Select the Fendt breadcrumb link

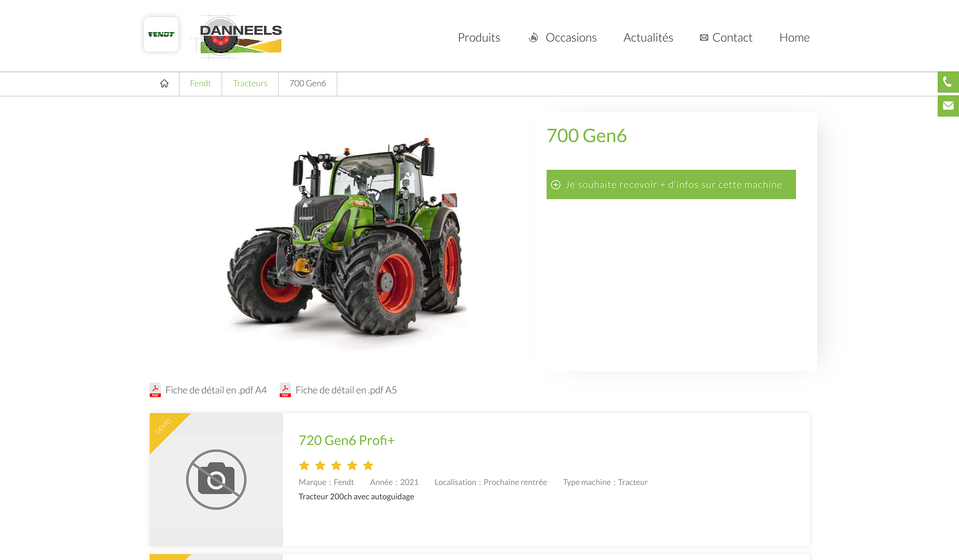200,83
